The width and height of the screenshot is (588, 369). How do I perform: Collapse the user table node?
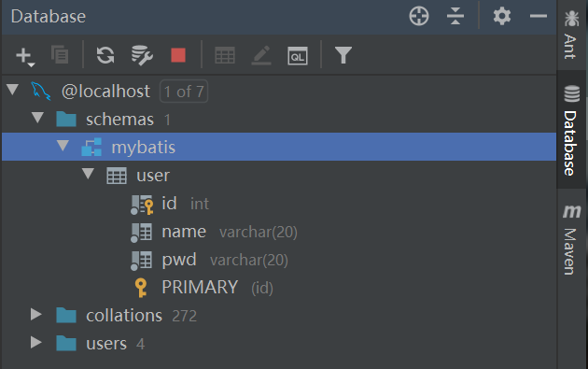point(88,174)
